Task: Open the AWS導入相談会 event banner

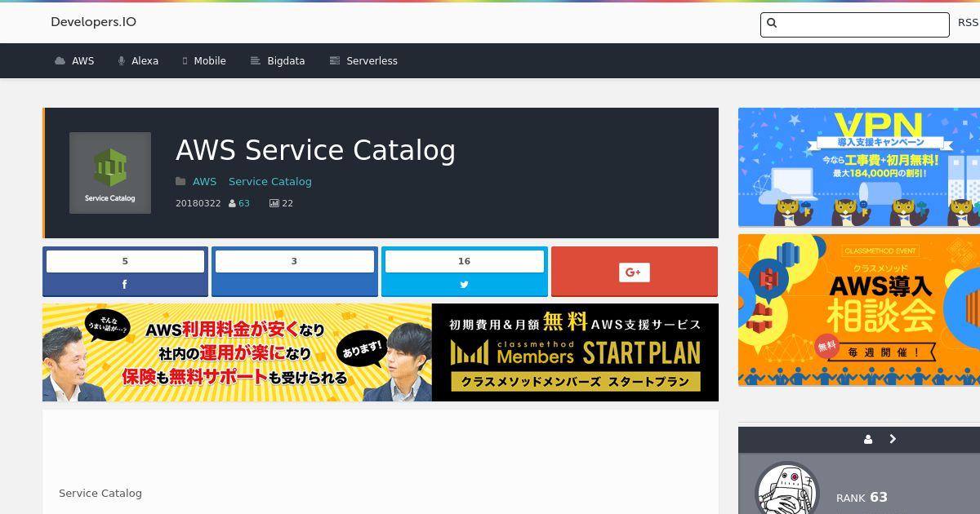Action: point(859,310)
